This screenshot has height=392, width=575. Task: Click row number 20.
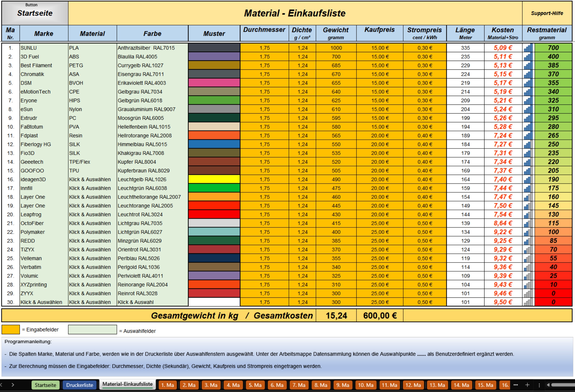coord(10,214)
